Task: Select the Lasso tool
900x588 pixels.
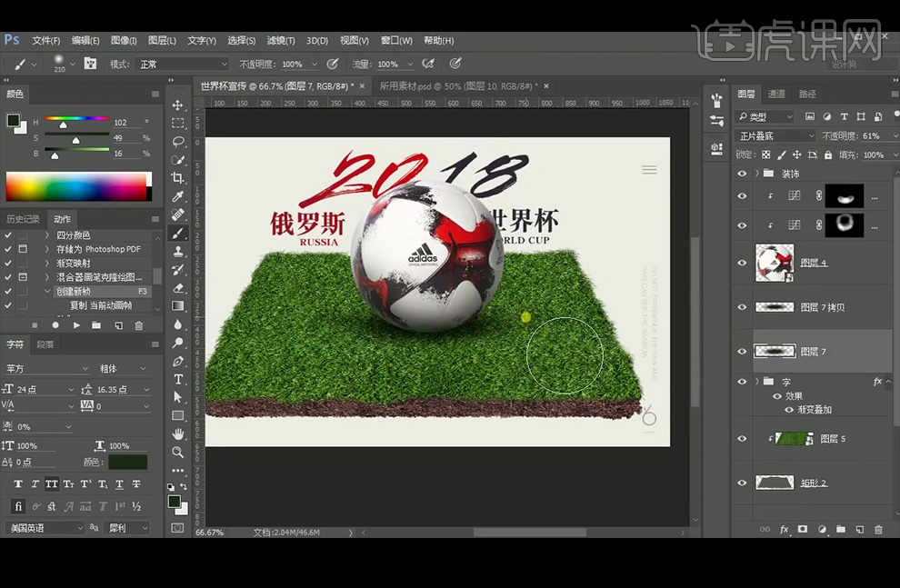Action: (178, 142)
